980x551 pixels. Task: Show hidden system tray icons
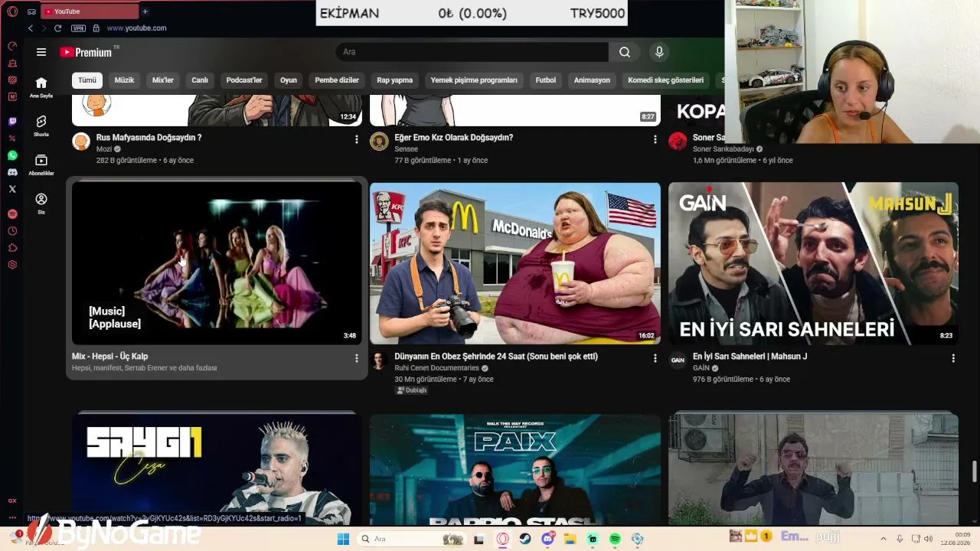[883, 539]
